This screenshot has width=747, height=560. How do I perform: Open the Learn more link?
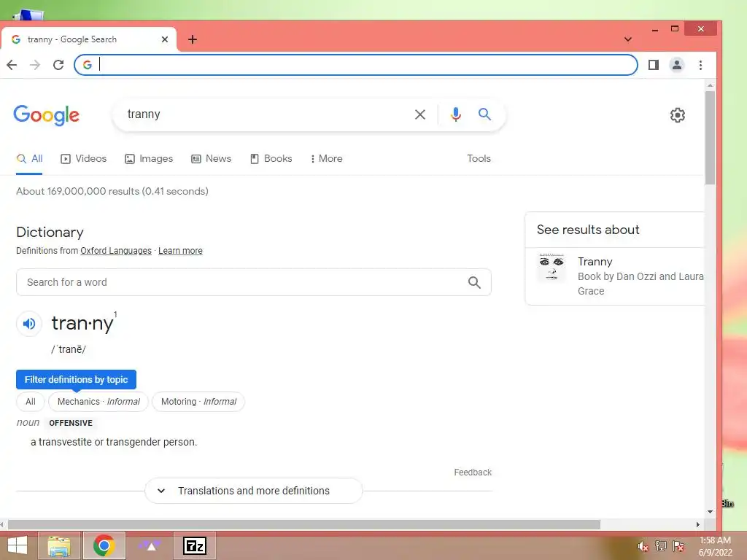pos(180,251)
